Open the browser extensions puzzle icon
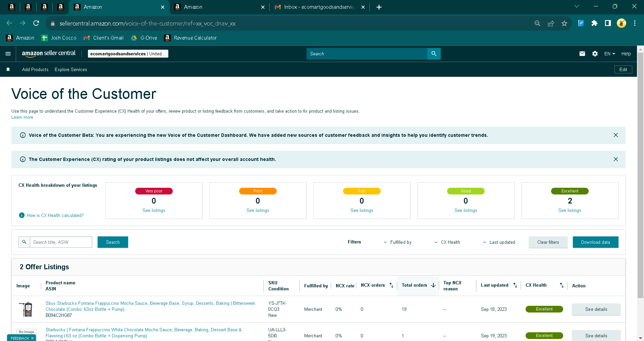The width and height of the screenshot is (644, 341). click(x=594, y=23)
